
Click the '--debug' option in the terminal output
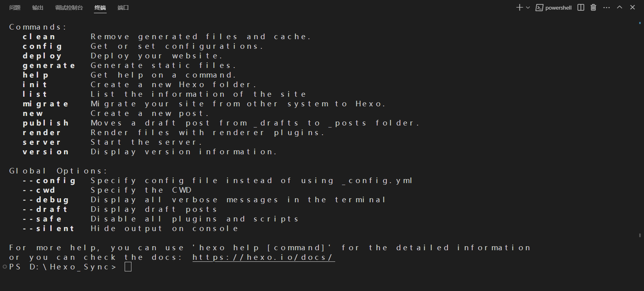point(46,200)
